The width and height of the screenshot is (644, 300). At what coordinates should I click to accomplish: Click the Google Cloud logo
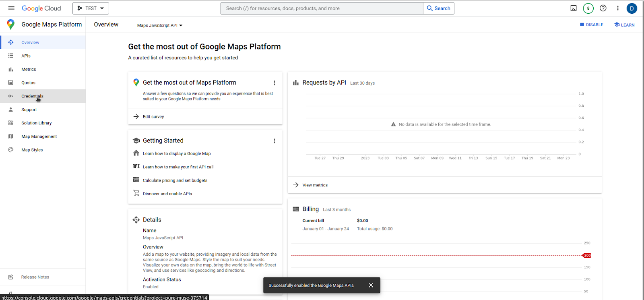(x=41, y=8)
